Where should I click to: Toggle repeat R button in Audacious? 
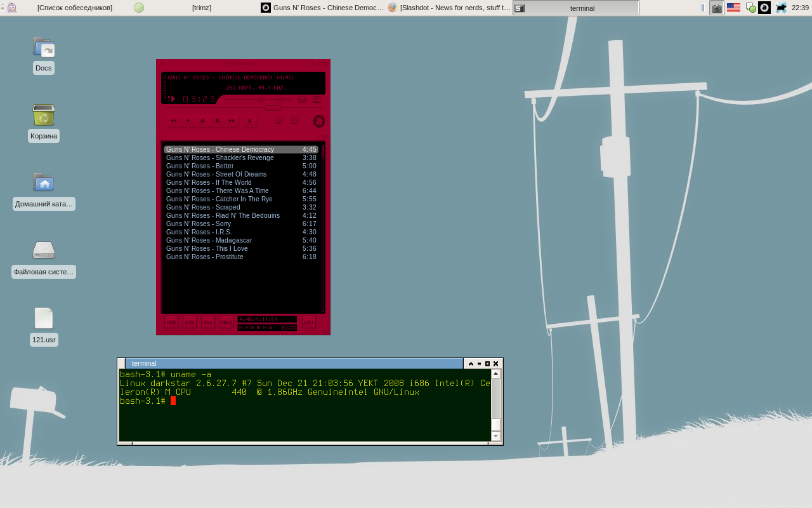(x=294, y=121)
